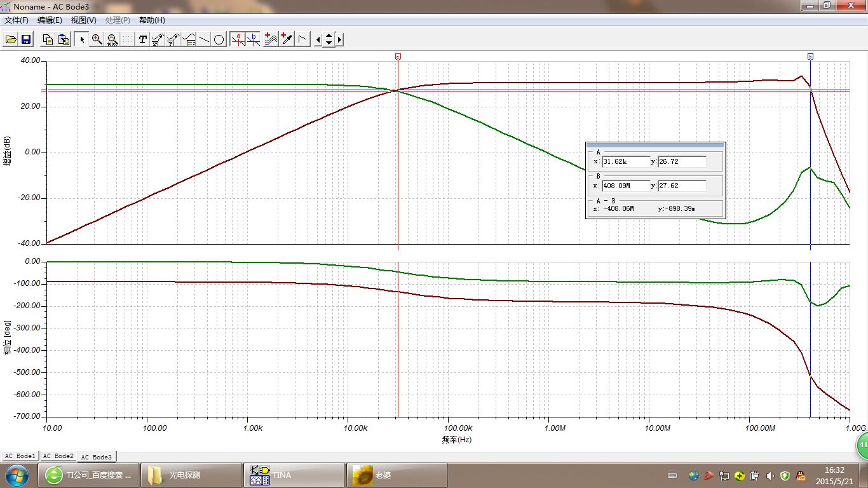Open the 视图(V) menu
This screenshot has height=488, width=868.
click(84, 20)
